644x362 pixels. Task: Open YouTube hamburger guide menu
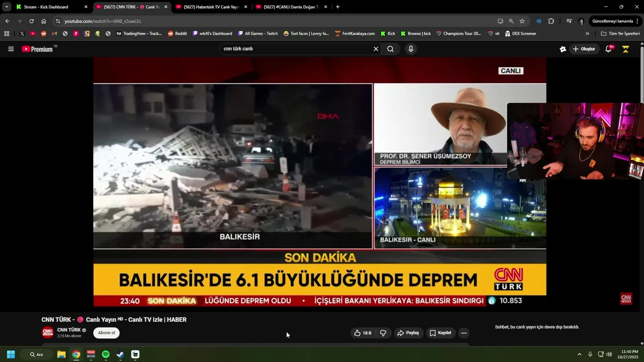11,49
